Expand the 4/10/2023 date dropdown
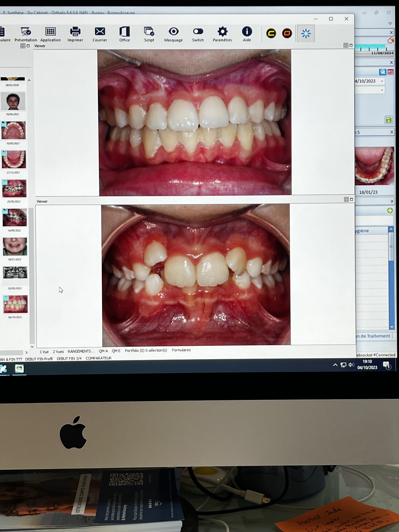Image resolution: width=399 pixels, height=532 pixels. coord(382,81)
